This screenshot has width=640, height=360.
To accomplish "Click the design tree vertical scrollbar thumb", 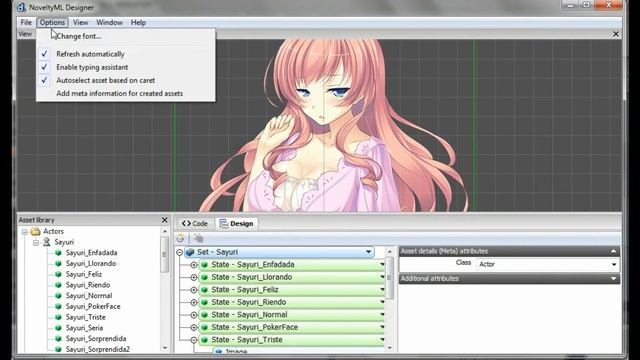I will (x=389, y=278).
